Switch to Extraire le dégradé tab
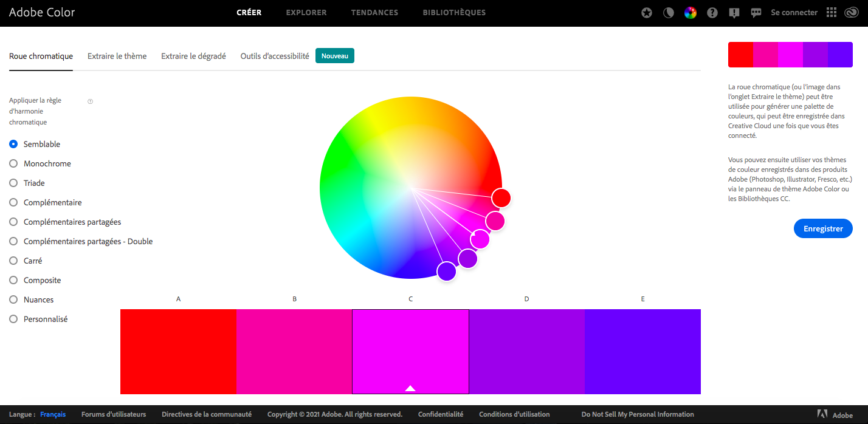 pos(193,56)
